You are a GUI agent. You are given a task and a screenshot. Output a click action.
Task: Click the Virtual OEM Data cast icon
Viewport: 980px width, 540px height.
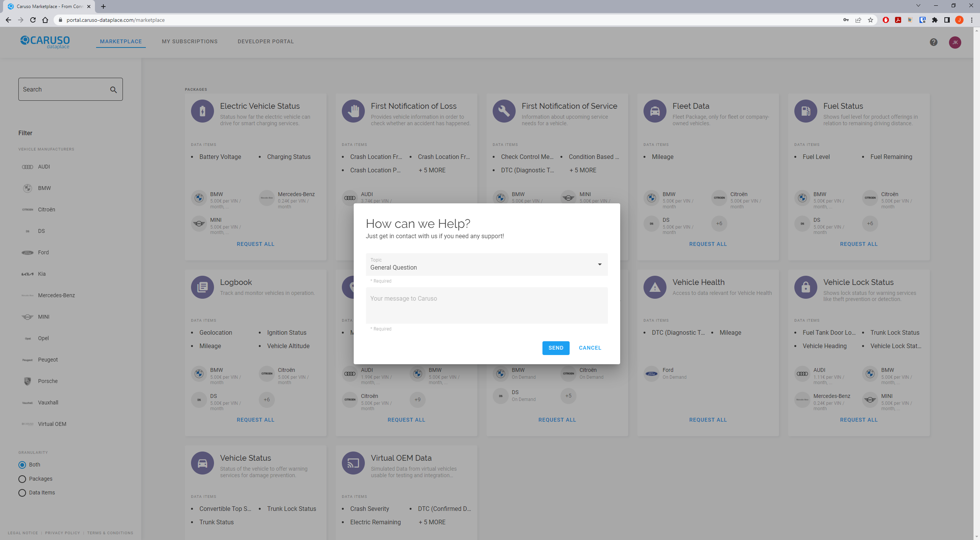353,463
